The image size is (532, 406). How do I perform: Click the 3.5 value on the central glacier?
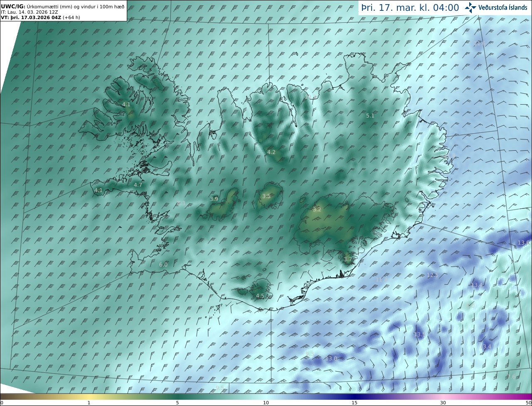click(x=266, y=196)
